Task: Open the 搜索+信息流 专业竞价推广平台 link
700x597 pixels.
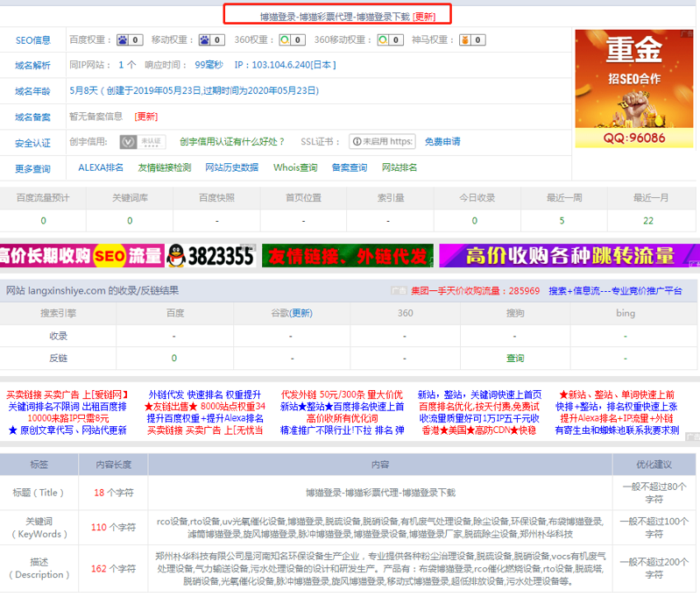Action: pos(616,291)
